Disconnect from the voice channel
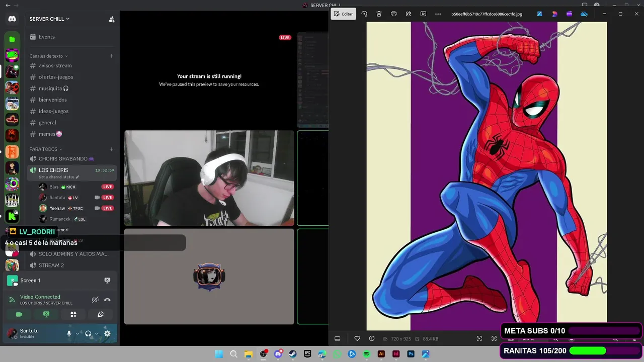The image size is (644, 362). 107,300
